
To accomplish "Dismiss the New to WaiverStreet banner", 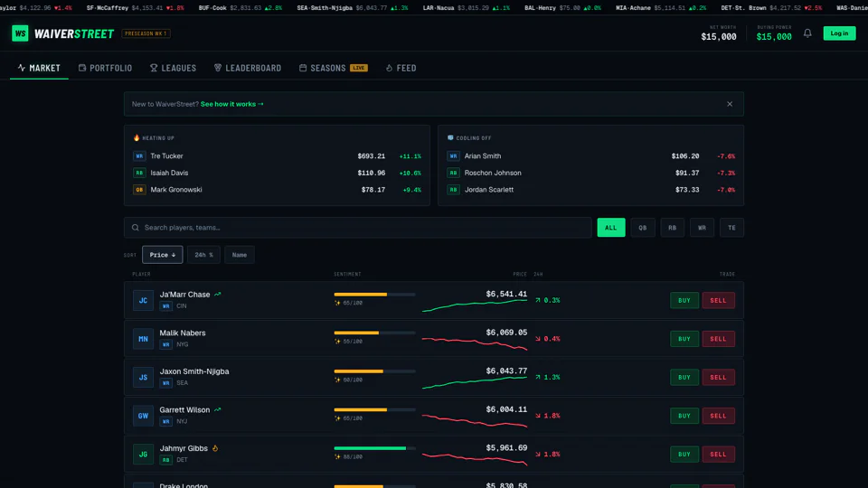I will (730, 104).
